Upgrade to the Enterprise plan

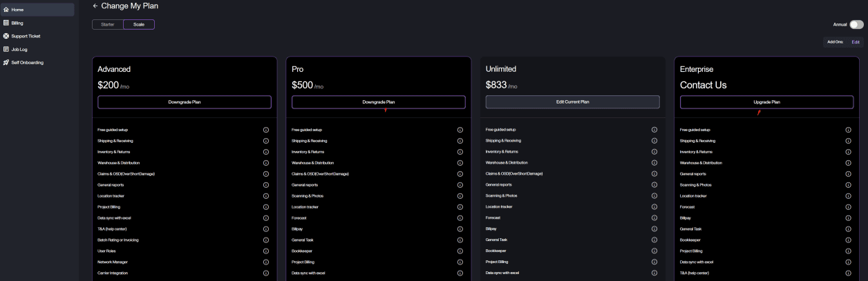tap(766, 102)
